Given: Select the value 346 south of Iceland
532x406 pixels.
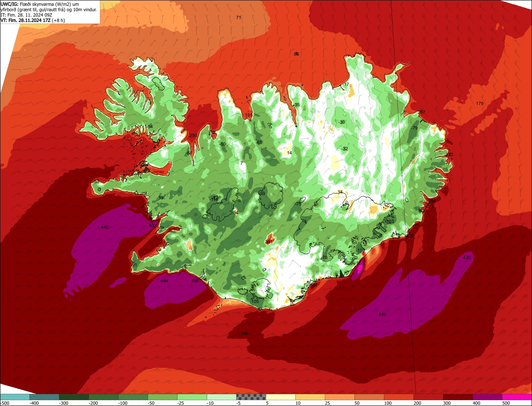Looking at the screenshot, I should (244, 334).
